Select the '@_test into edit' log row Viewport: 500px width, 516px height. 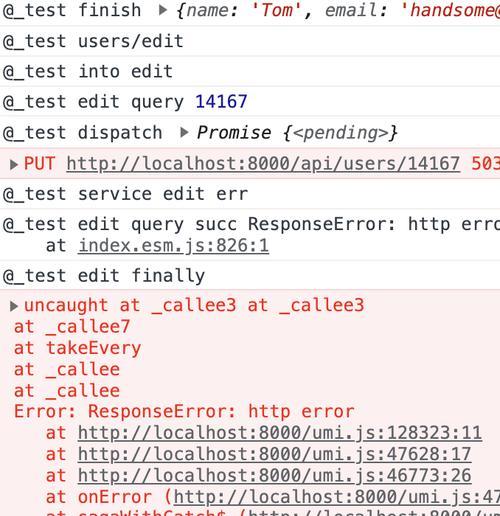pos(250,72)
